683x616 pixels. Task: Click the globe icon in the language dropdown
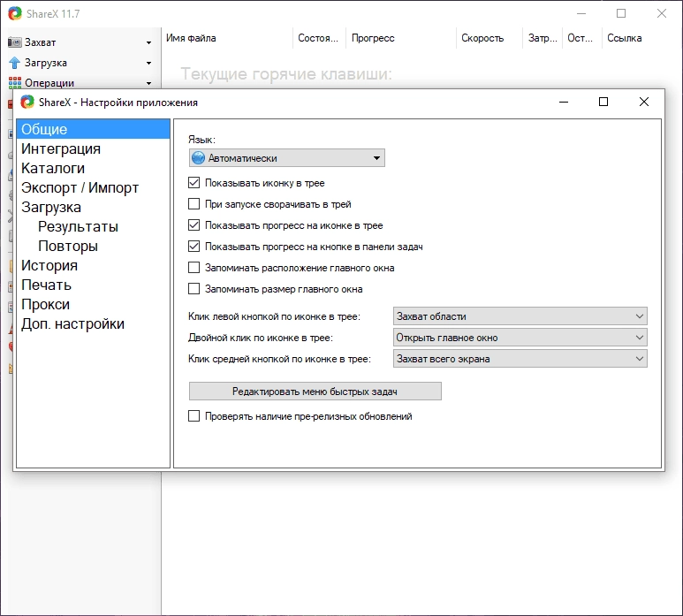click(198, 157)
